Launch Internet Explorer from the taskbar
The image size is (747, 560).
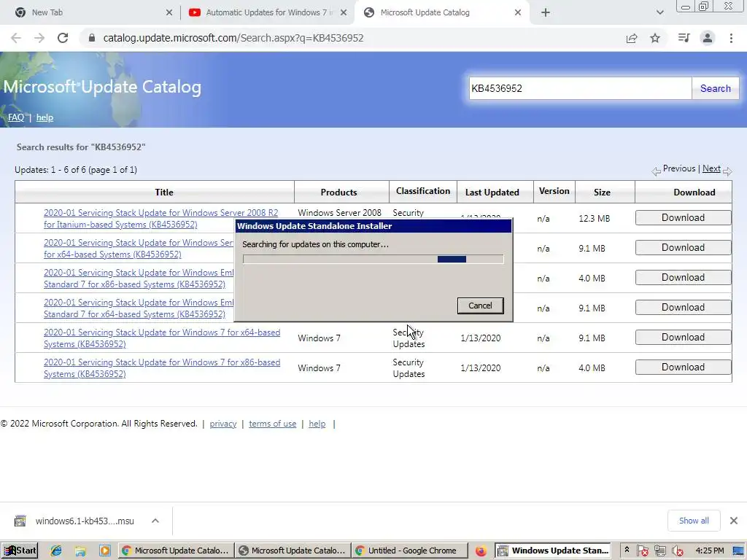coord(55,551)
